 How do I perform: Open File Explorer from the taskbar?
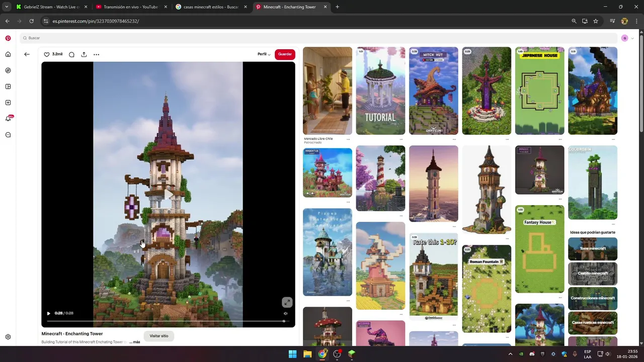click(307, 354)
